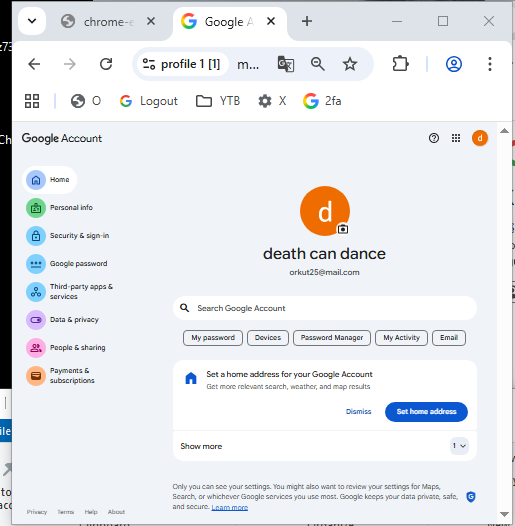The height and width of the screenshot is (526, 515).
Task: Open the Help footer link
Action: (91, 512)
